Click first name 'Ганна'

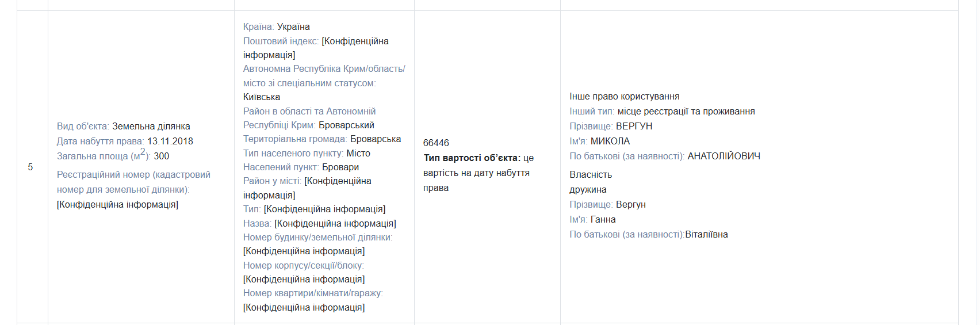coord(603,219)
